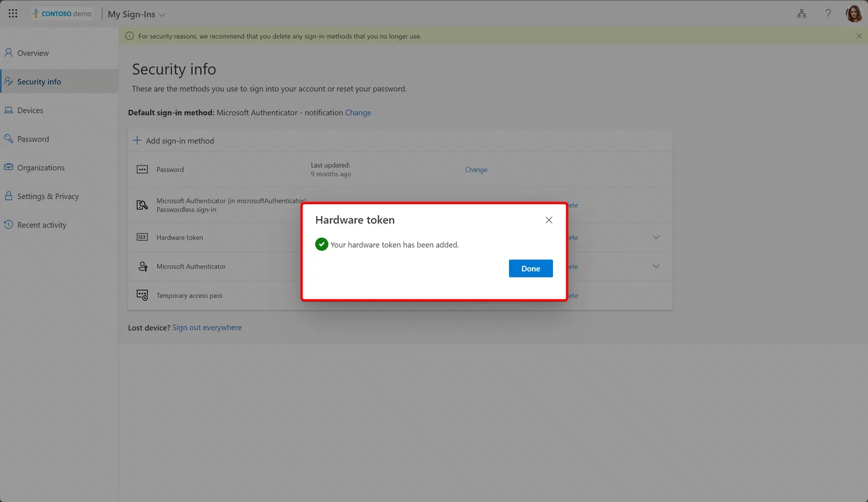Open Password in the sidebar
Viewport: 868px width, 502px height.
click(60, 139)
